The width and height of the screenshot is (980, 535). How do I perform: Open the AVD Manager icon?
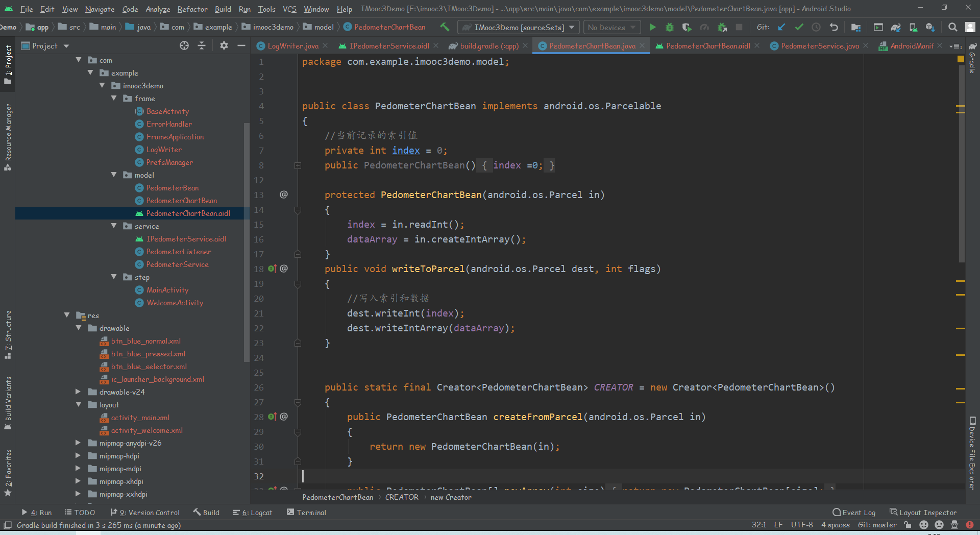(913, 27)
